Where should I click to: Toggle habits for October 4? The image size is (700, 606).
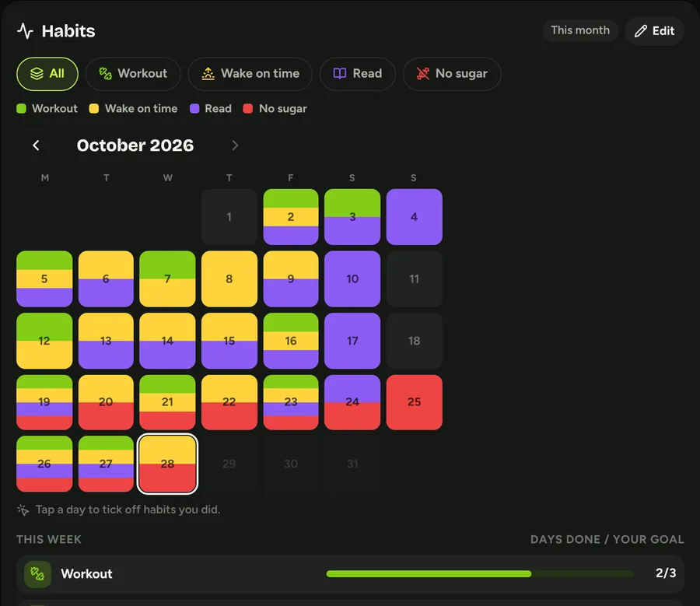tap(415, 217)
